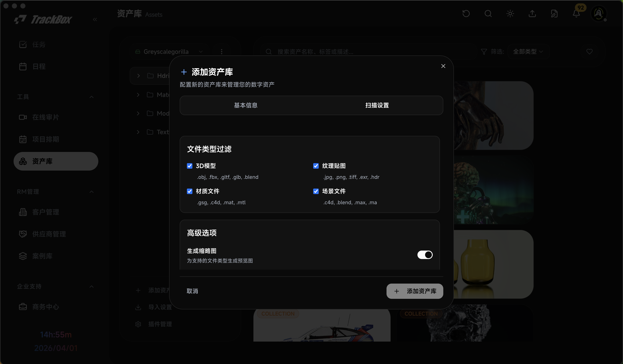
Task: Switch to the 基本信息 tab
Action: click(x=245, y=105)
